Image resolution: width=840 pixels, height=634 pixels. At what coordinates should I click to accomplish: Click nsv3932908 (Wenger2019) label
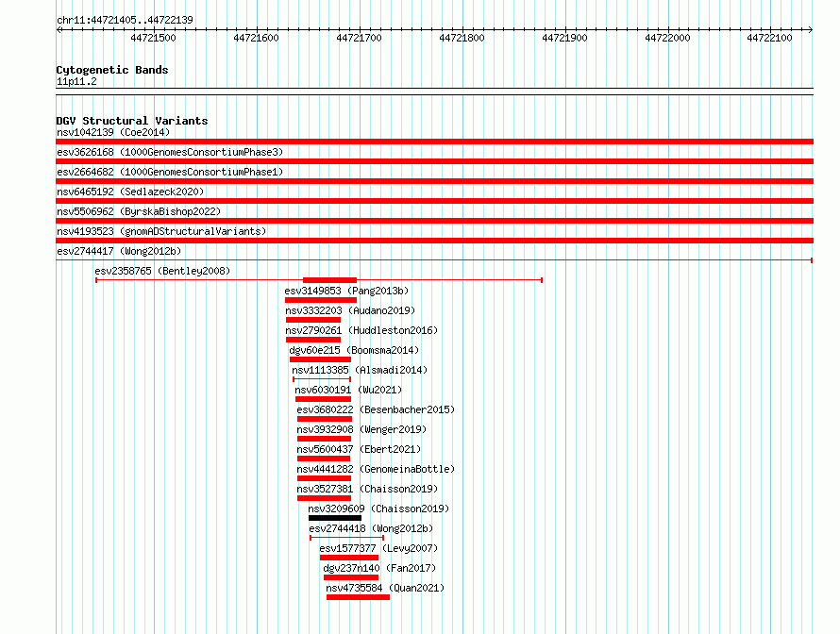[361, 429]
